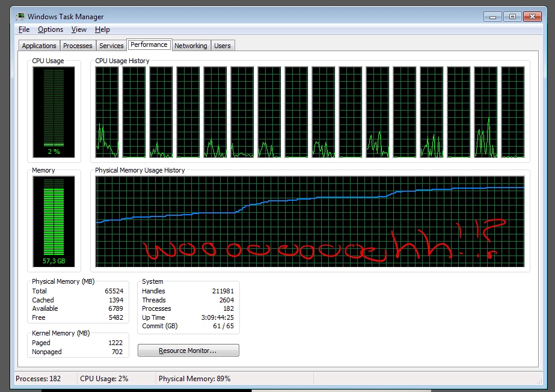Click the Physical Memory (MB) group label
Screen dimensions: 555x392
(x=63, y=281)
